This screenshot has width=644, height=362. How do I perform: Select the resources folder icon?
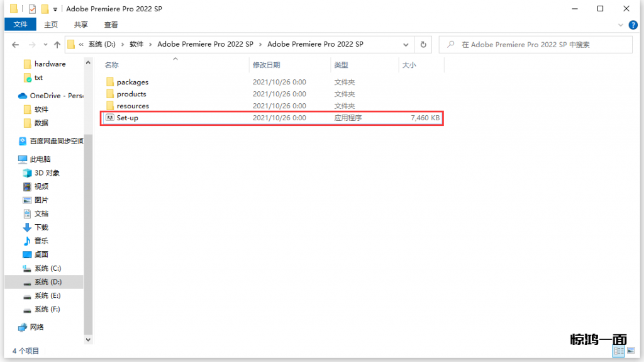[x=109, y=106]
